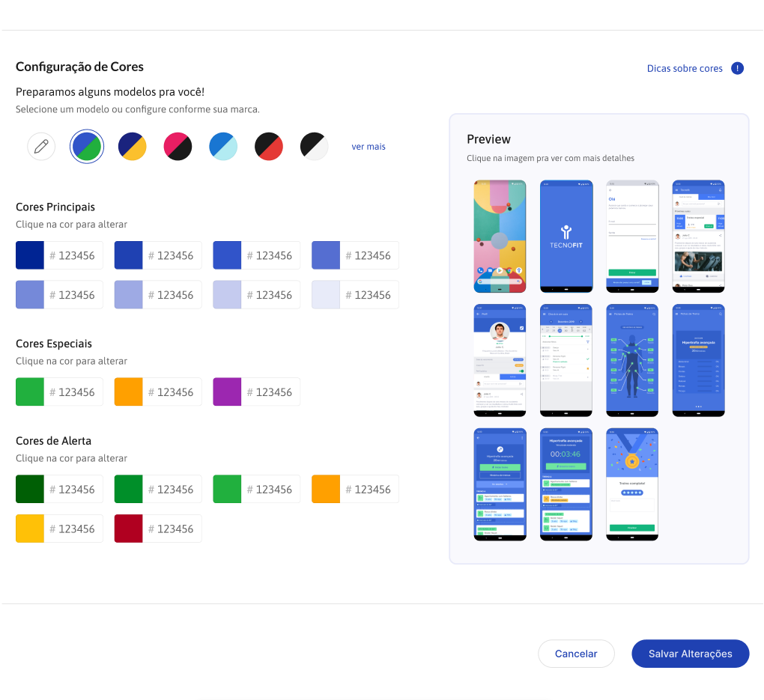Select the blue and green color model
Screen dimensions: 764x700
(x=87, y=146)
